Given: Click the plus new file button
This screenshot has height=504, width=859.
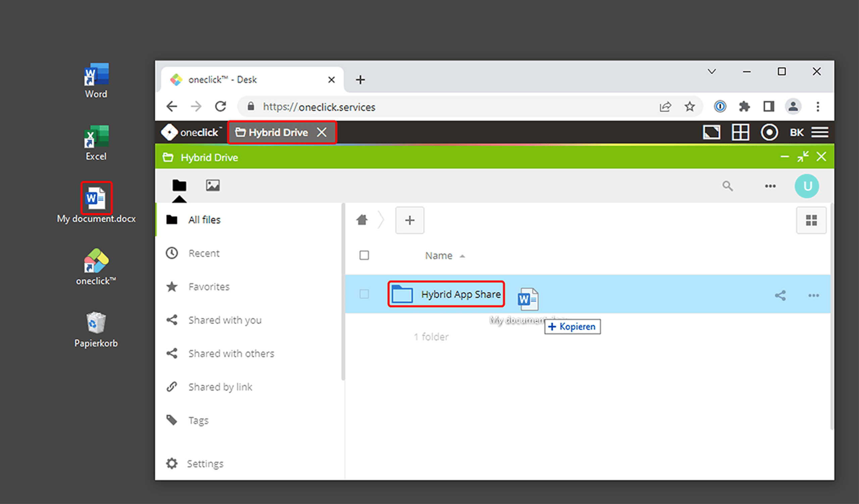Looking at the screenshot, I should pyautogui.click(x=410, y=220).
